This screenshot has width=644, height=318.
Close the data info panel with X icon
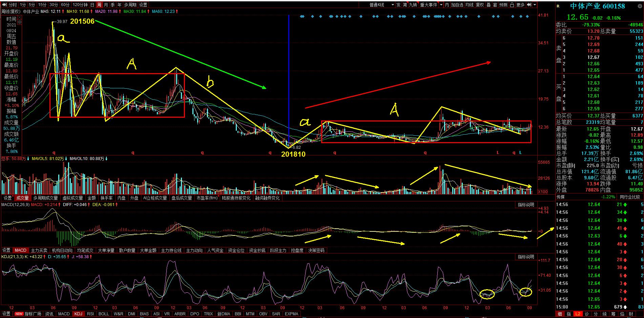click(19, 17)
